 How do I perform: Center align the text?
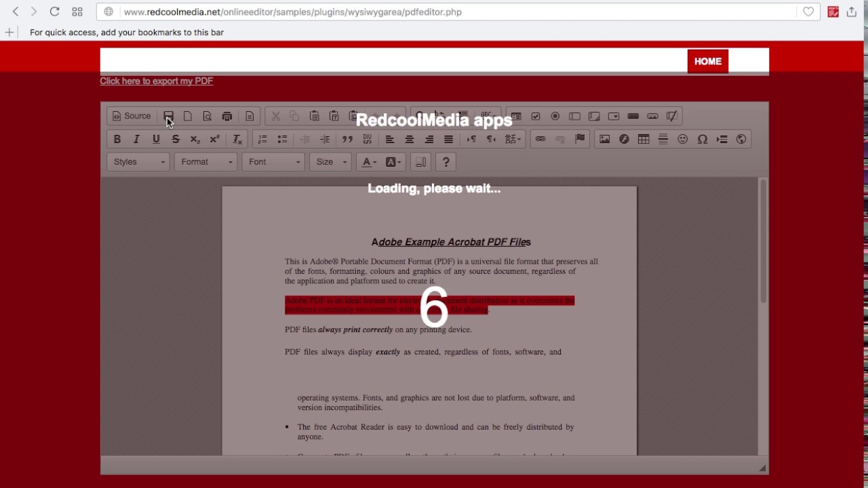(409, 139)
